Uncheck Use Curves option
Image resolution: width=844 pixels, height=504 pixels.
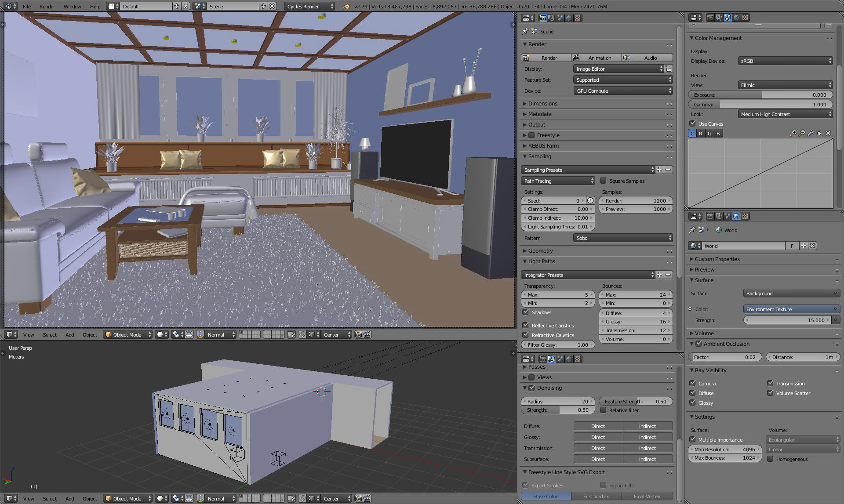693,123
